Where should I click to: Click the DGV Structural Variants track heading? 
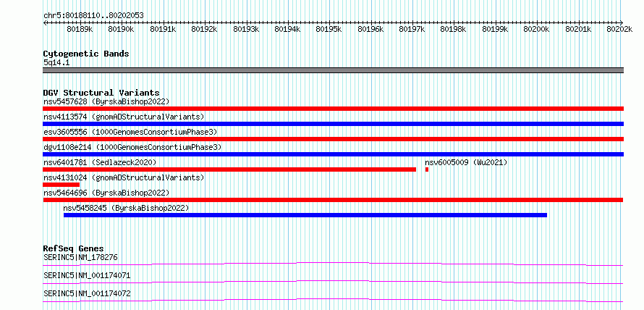coord(101,93)
